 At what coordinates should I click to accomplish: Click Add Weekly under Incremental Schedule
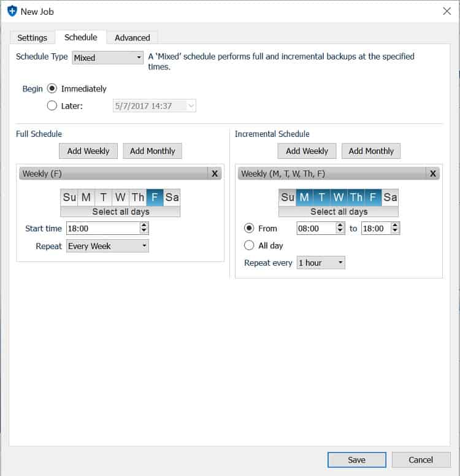pos(307,151)
